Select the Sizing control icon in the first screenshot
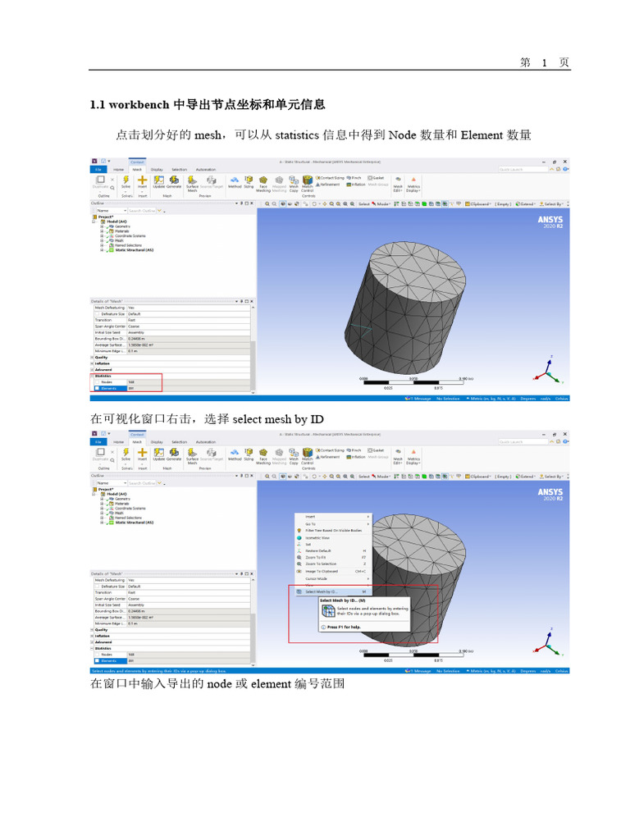The width and height of the screenshot is (630, 840). 249,181
